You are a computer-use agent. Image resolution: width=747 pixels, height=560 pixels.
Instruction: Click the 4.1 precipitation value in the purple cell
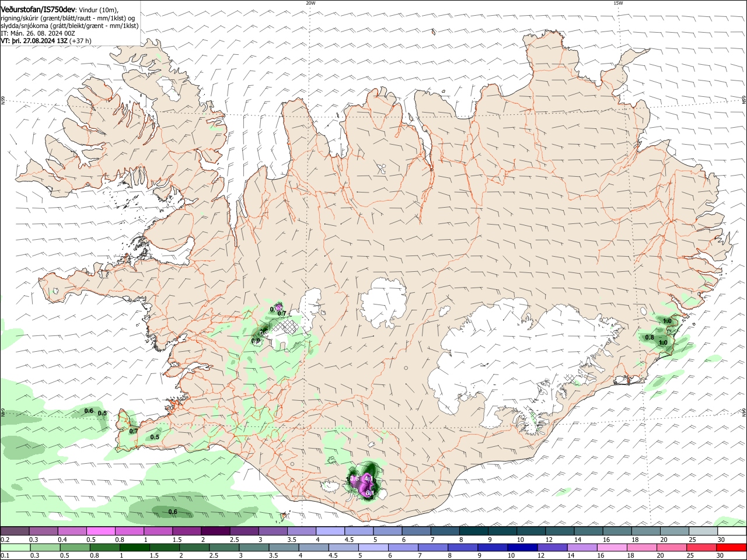pos(368,478)
